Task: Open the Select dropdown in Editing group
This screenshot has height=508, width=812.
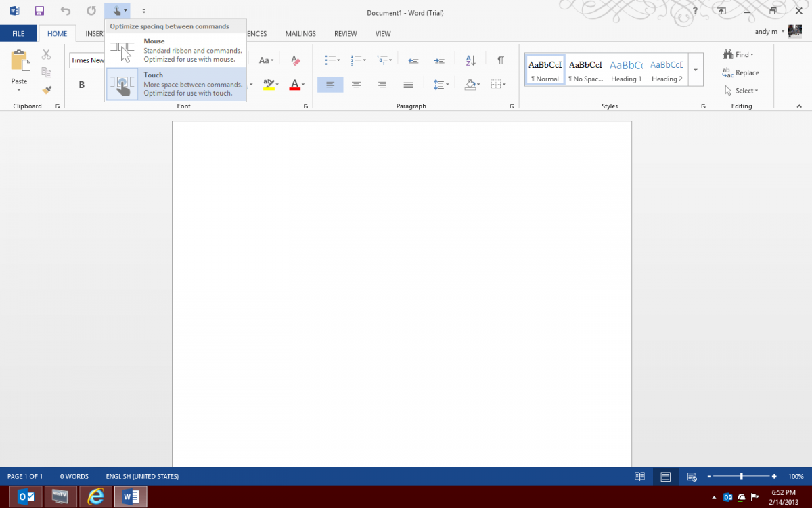Action: pos(741,91)
